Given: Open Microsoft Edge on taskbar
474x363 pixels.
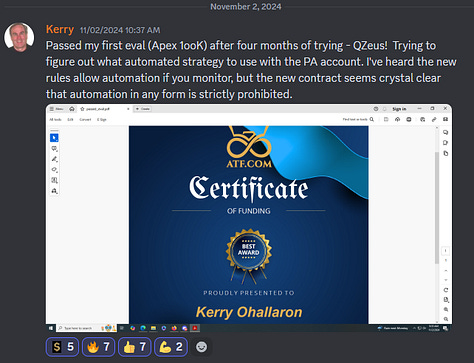Looking at the screenshot, I should pyautogui.click(x=143, y=328).
